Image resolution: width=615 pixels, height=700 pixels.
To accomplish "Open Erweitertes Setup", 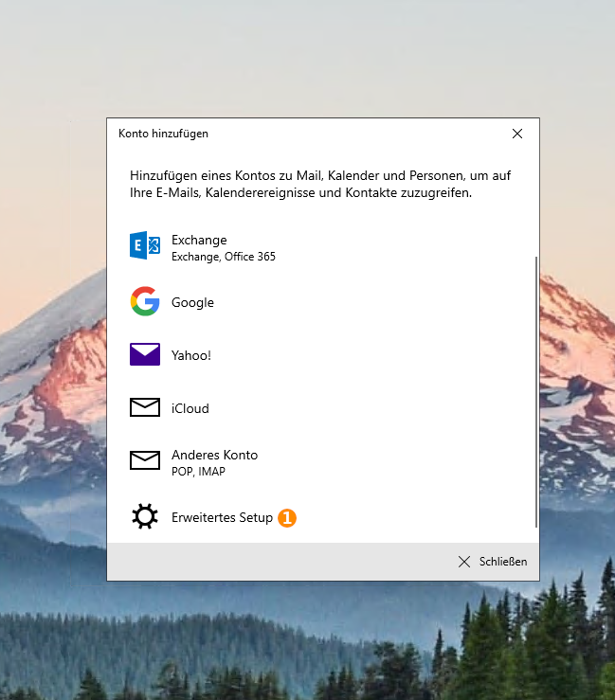I will (x=222, y=517).
